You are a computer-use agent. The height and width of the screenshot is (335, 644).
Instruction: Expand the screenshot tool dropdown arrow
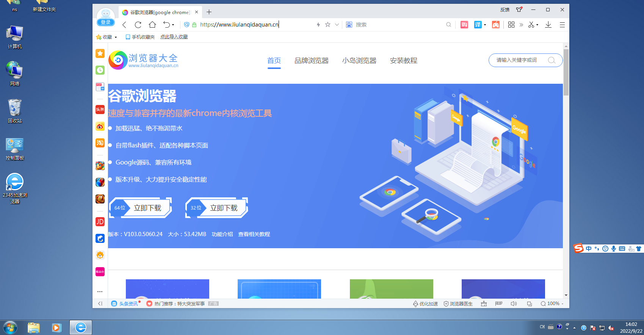coord(537,25)
